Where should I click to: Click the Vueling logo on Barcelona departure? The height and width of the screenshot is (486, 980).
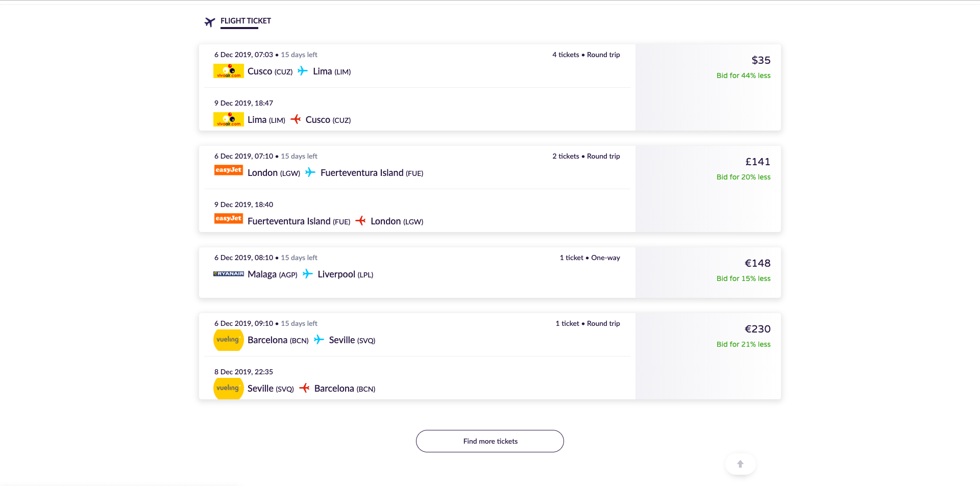tap(228, 340)
